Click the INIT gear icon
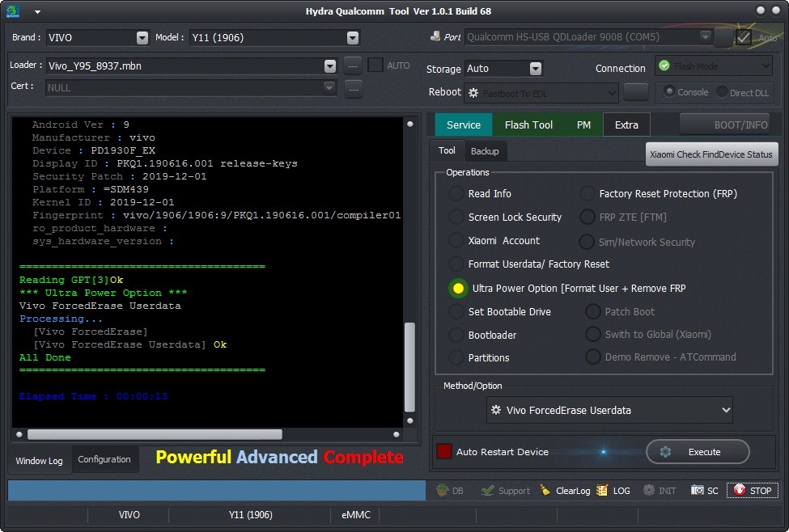Viewport: 789px width, 532px height. click(x=649, y=490)
